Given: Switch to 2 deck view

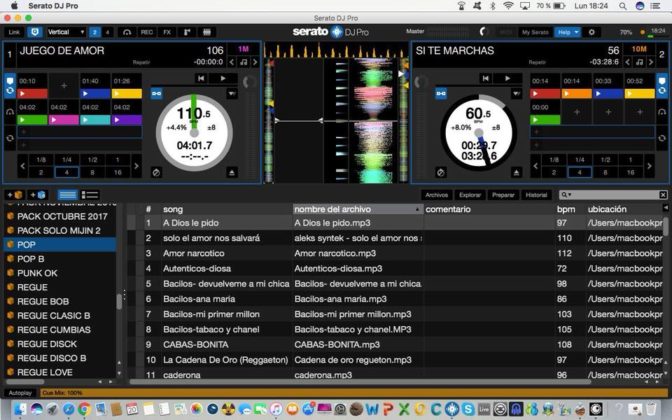Looking at the screenshot, I should 95,32.
